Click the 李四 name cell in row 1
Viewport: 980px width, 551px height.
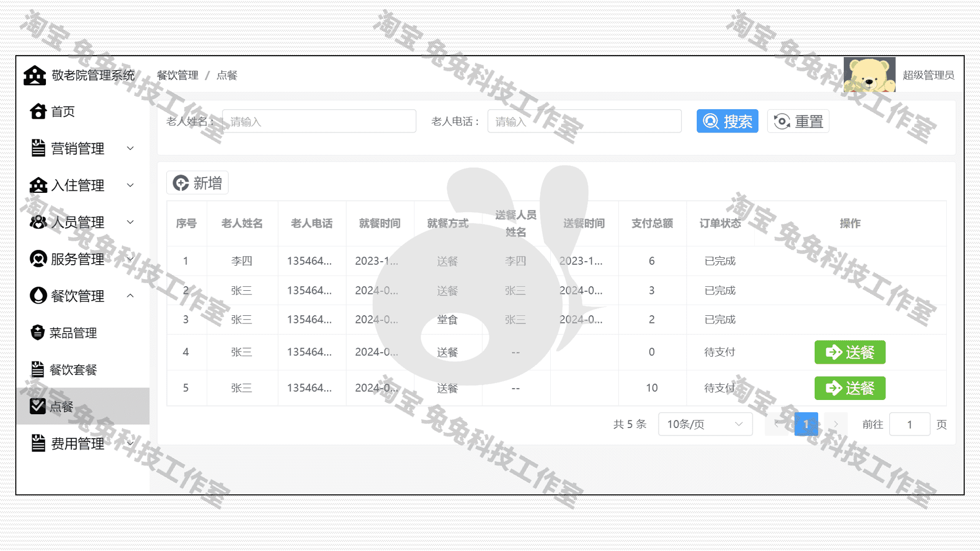(x=241, y=261)
